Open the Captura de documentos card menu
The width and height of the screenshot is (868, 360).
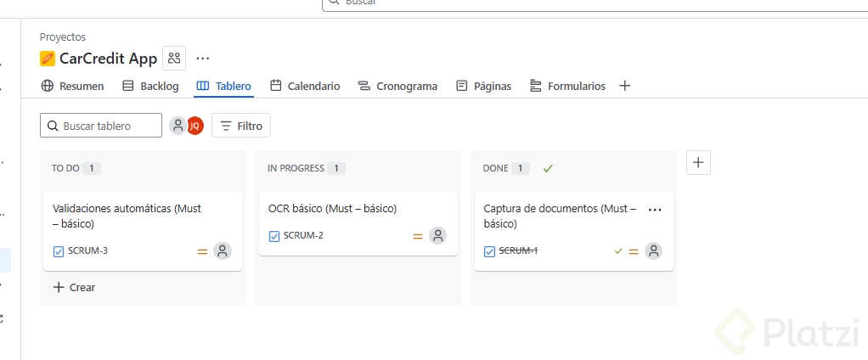pyautogui.click(x=655, y=209)
